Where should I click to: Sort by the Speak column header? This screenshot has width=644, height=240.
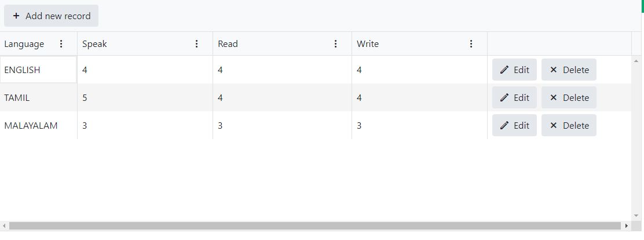click(x=95, y=44)
